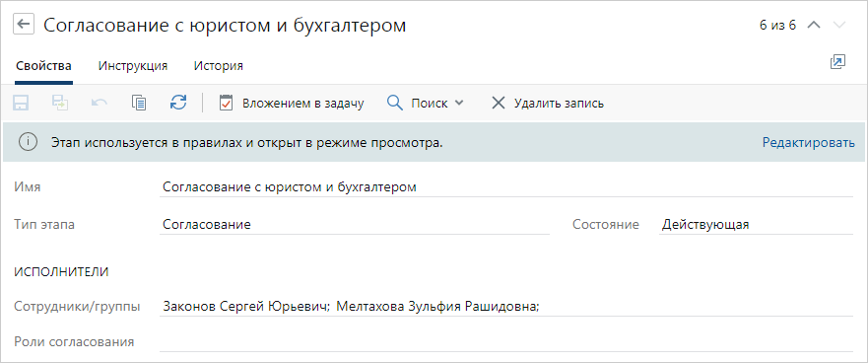Open the История tab
Viewport: 868px width, 363px height.
[x=218, y=66]
